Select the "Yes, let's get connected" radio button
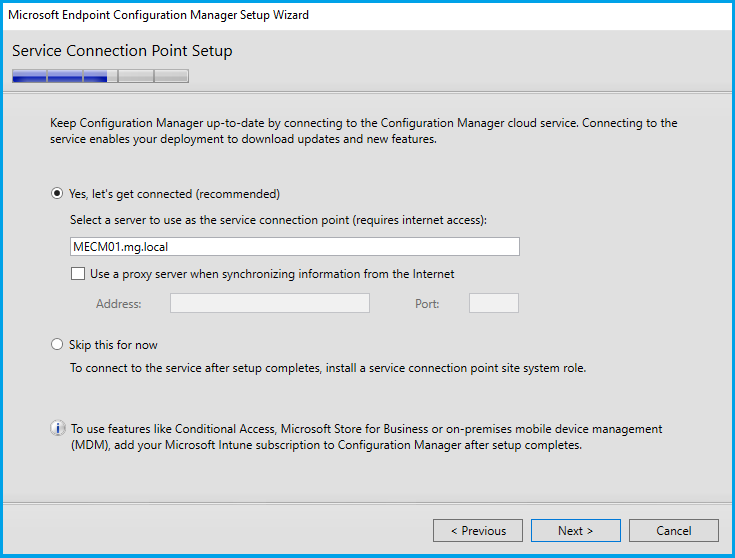 57,194
